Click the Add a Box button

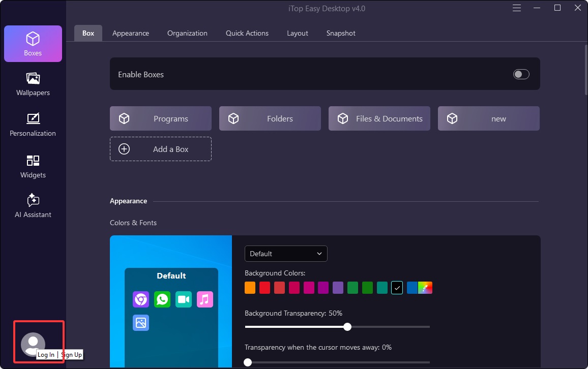(x=161, y=149)
